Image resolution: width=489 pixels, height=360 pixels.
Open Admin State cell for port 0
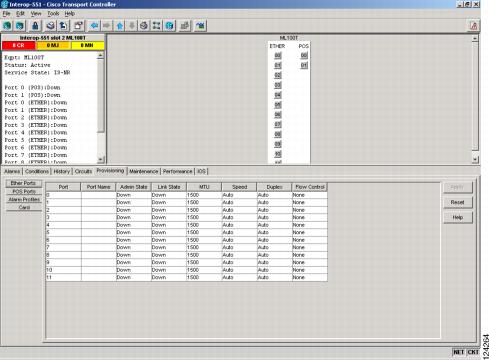coord(133,195)
